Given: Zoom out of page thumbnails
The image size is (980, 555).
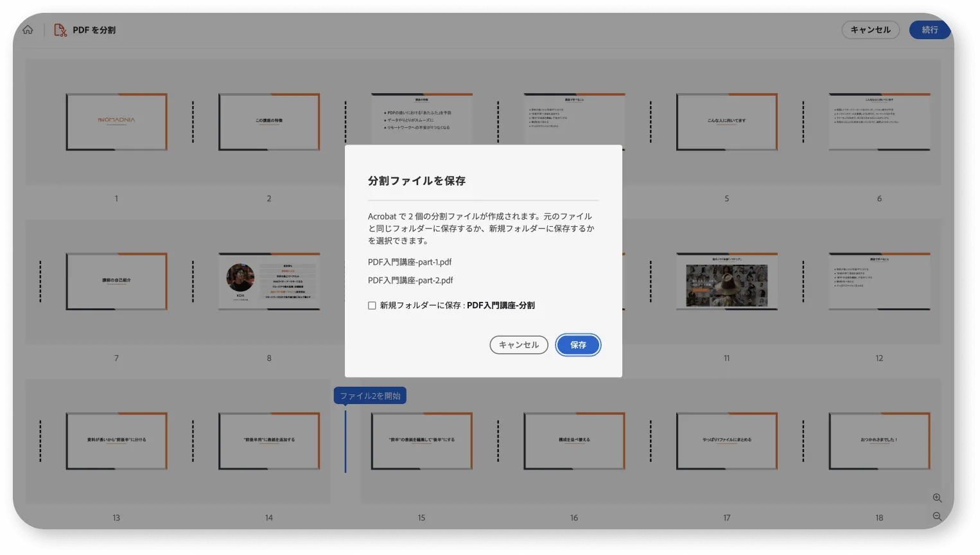Looking at the screenshot, I should (x=937, y=516).
